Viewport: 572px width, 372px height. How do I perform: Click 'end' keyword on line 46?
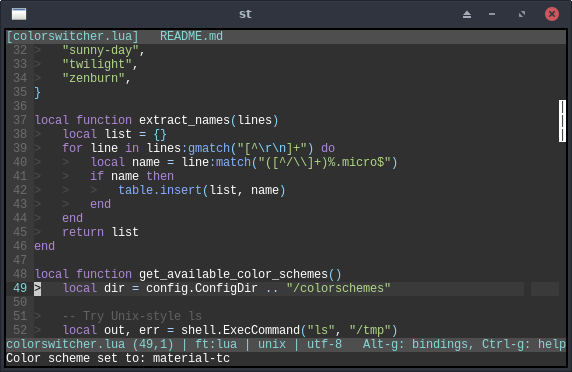pos(45,246)
